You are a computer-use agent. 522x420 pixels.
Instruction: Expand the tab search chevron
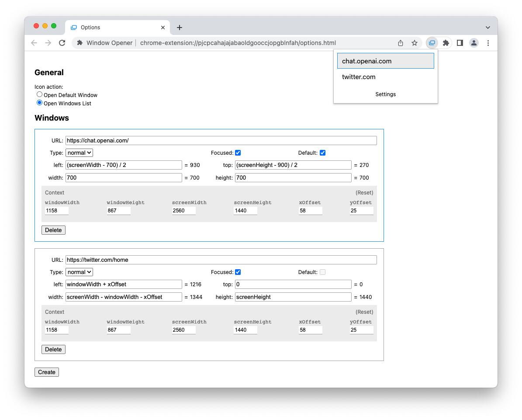click(487, 28)
